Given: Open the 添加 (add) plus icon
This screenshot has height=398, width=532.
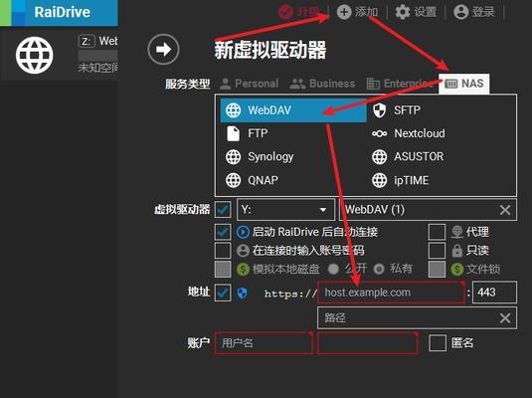Looking at the screenshot, I should pyautogui.click(x=344, y=12).
